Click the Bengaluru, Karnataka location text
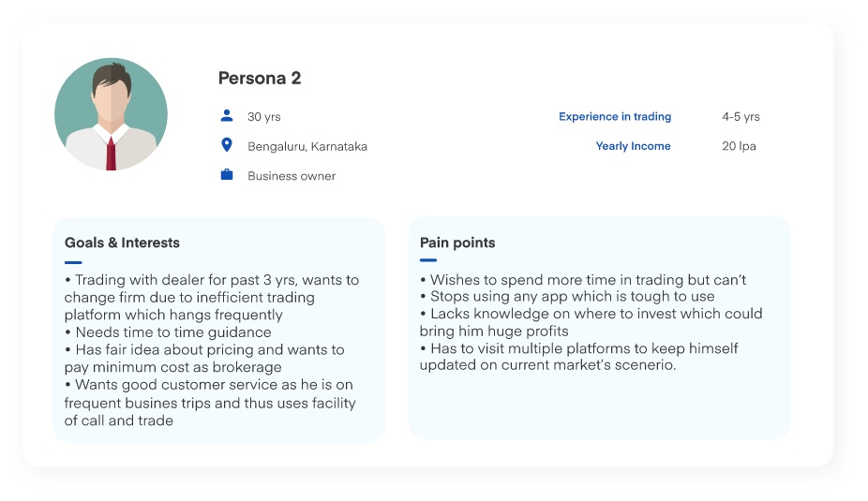 point(307,147)
